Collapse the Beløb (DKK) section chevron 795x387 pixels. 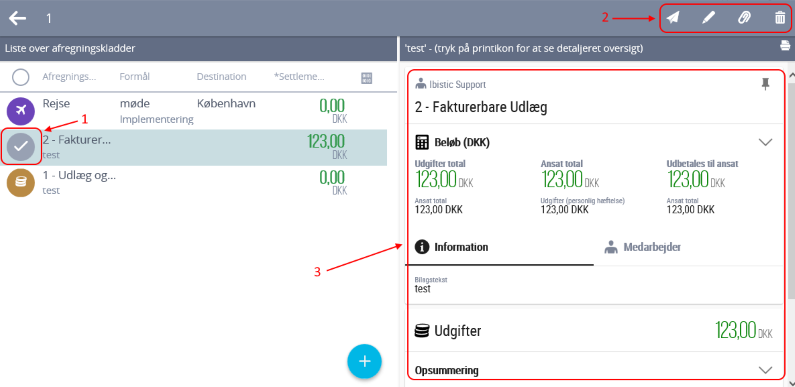(765, 143)
